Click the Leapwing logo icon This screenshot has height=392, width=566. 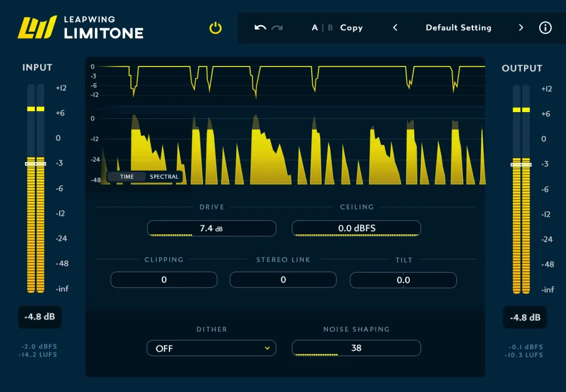point(37,27)
